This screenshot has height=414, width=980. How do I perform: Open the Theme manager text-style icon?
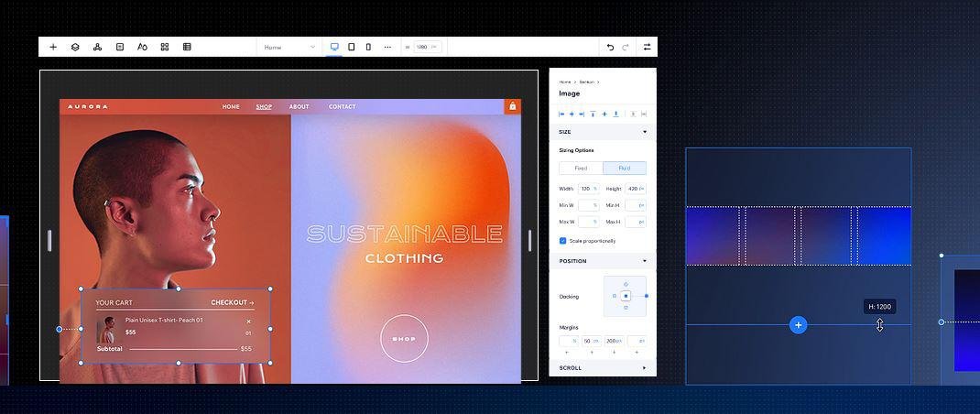tap(143, 47)
